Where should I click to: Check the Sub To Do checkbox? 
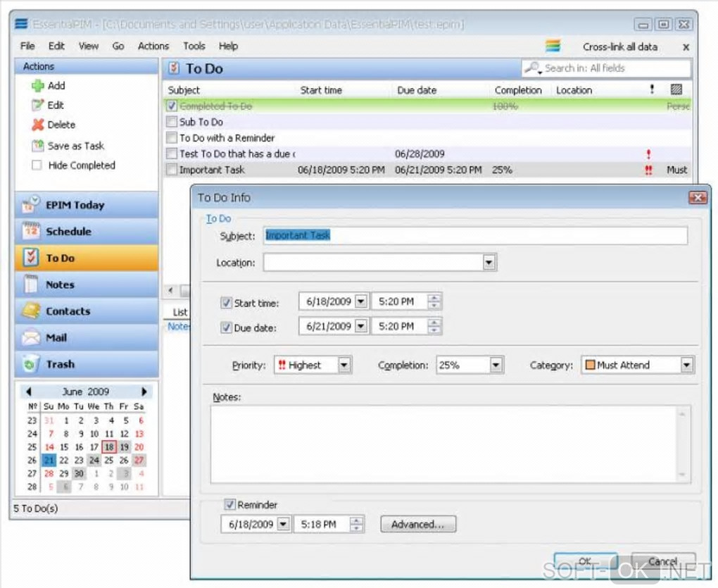172,122
